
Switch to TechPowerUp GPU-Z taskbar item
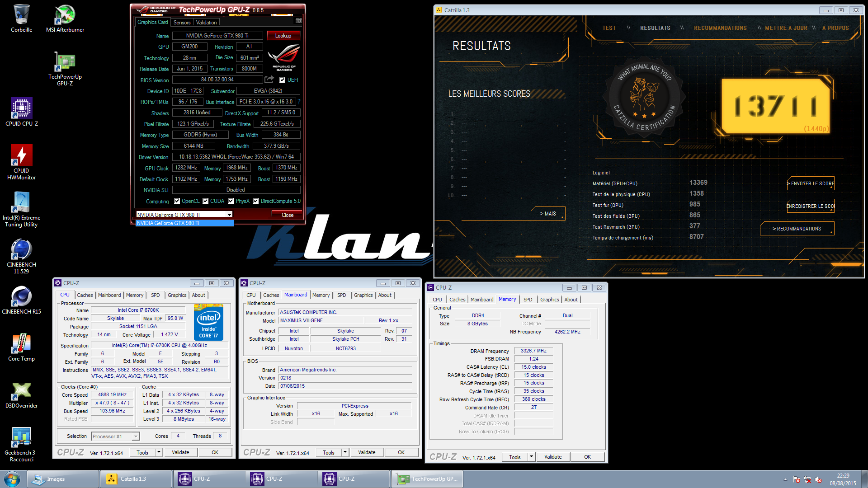click(x=428, y=479)
